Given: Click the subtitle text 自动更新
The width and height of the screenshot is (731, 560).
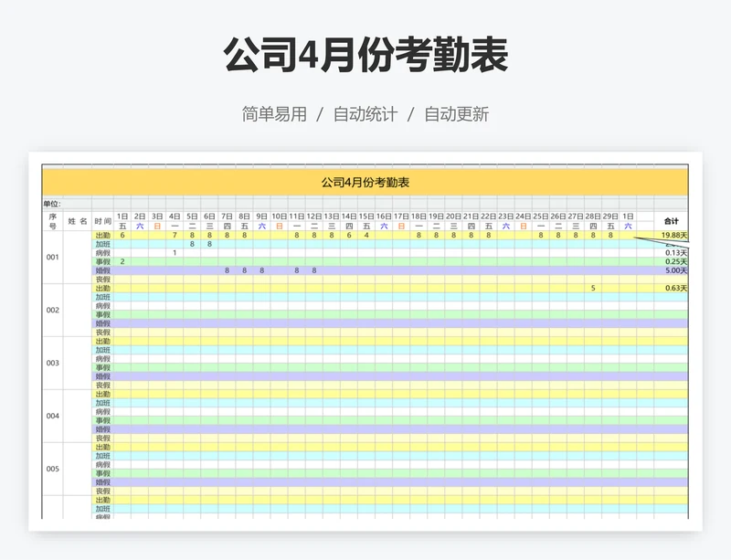Looking at the screenshot, I should coord(456,114).
